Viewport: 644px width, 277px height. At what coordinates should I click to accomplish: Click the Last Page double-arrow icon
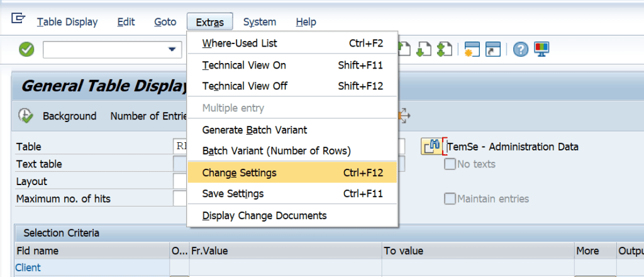click(445, 50)
